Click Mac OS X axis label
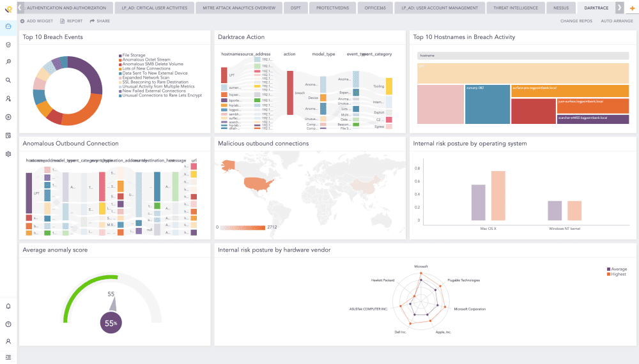The image size is (639, 364). click(488, 229)
